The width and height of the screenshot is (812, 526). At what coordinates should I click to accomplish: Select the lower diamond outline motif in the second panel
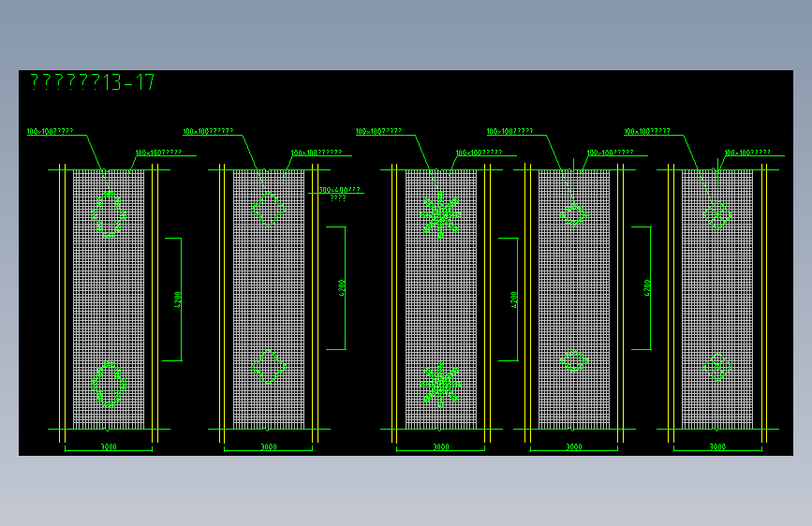[269, 367]
